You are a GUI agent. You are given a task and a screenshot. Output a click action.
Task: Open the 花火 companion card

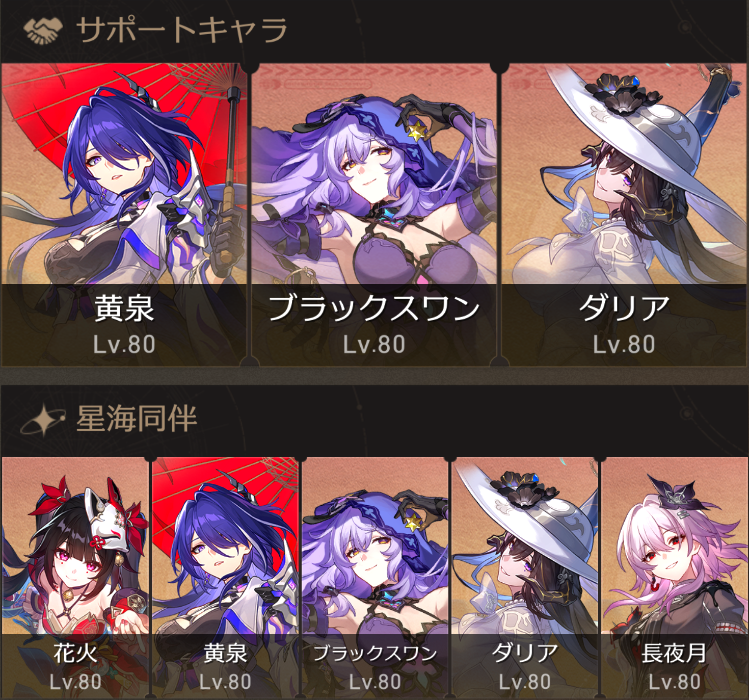click(75, 577)
